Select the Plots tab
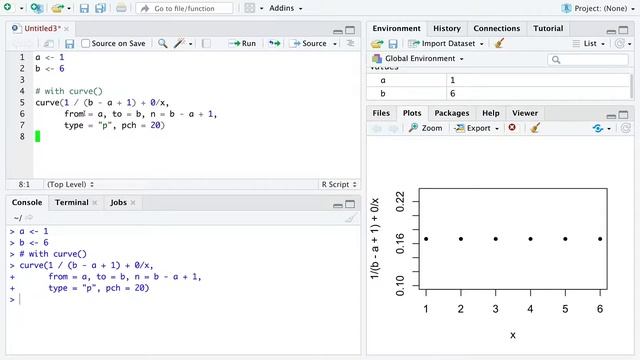 [412, 113]
